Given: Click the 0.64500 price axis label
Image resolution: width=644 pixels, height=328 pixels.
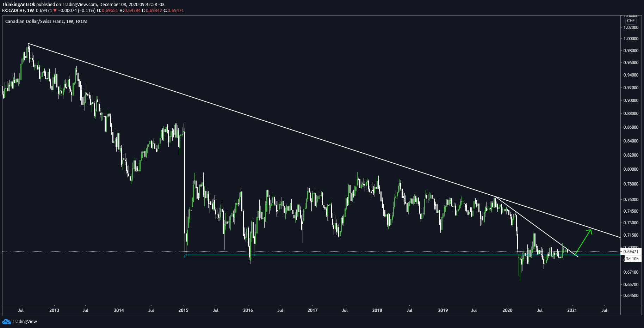Looking at the screenshot, I should pos(631,296).
